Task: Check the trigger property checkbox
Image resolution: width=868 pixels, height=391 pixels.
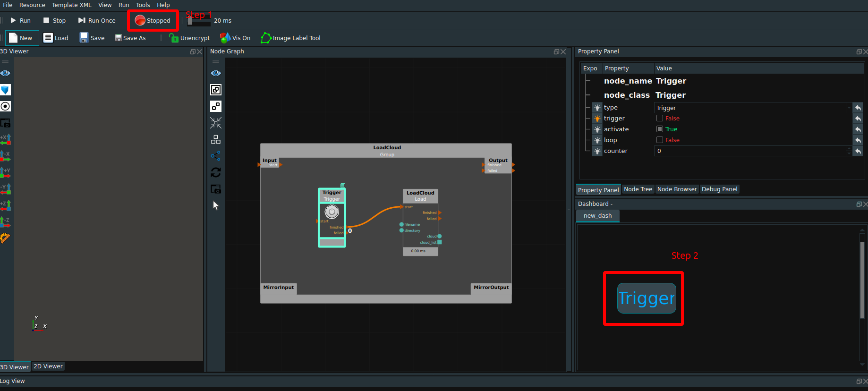Action: (x=660, y=118)
